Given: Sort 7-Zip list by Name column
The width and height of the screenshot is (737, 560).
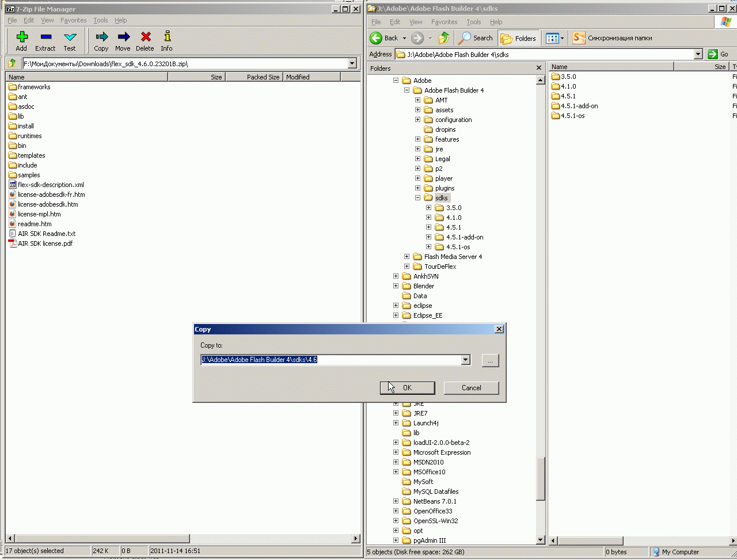Looking at the screenshot, I should tap(86, 77).
